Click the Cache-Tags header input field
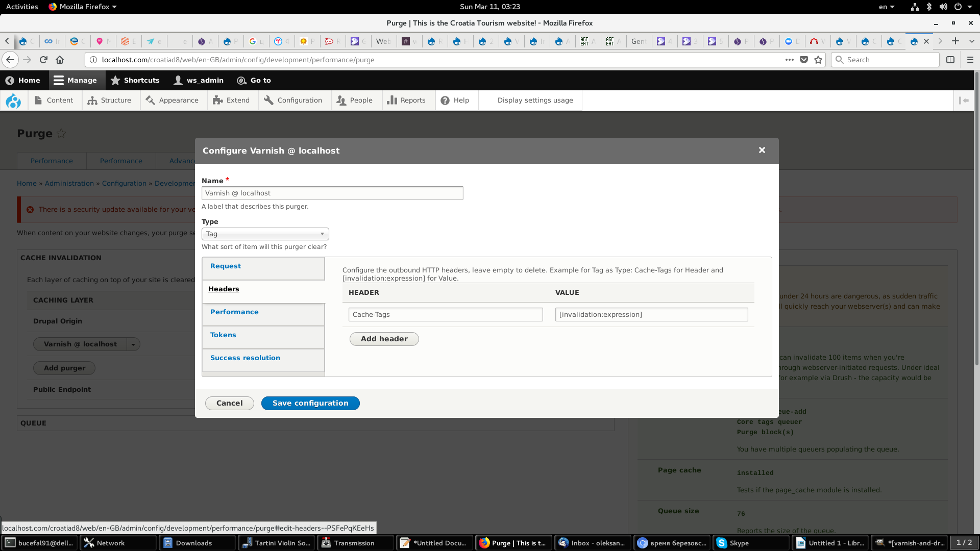This screenshot has width=980, height=551. click(x=445, y=314)
